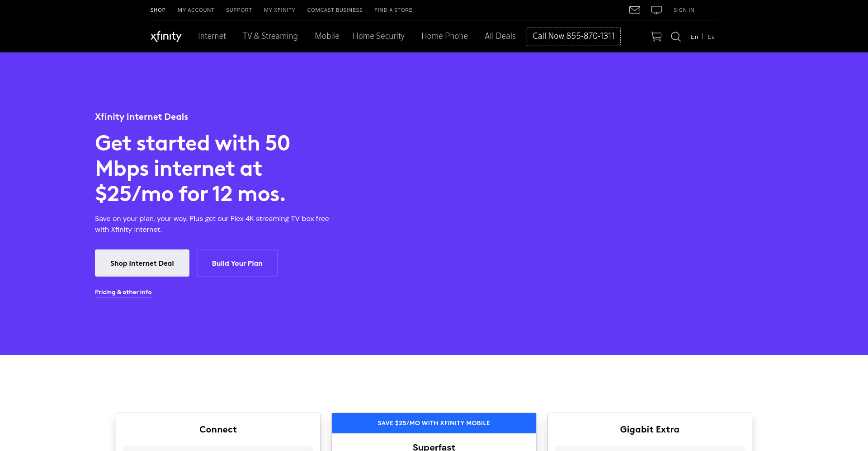The height and width of the screenshot is (451, 868).
Task: Select the Gigabit Extra plan title
Action: point(650,429)
